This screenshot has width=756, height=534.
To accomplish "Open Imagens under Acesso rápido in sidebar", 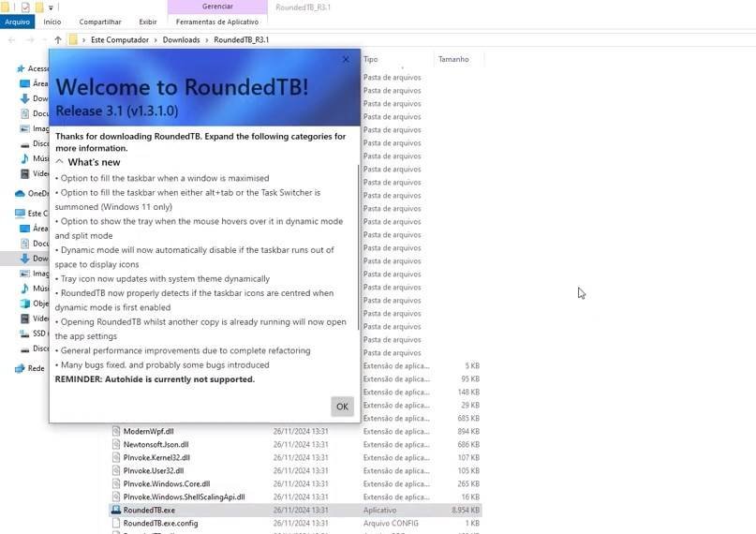I will pos(35,128).
